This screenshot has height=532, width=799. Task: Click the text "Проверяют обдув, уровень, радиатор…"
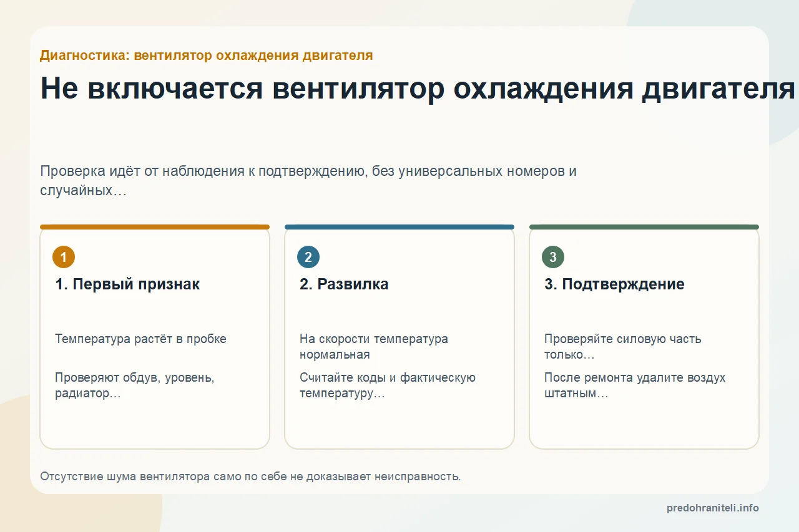click(x=135, y=385)
